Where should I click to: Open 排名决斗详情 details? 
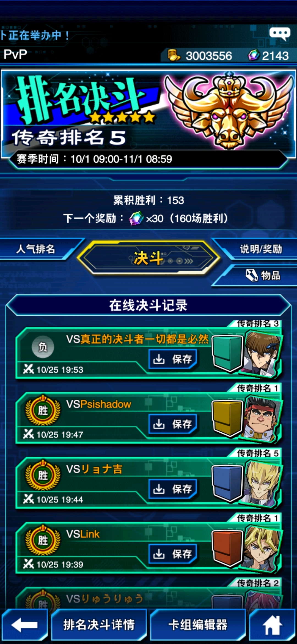(x=99, y=625)
